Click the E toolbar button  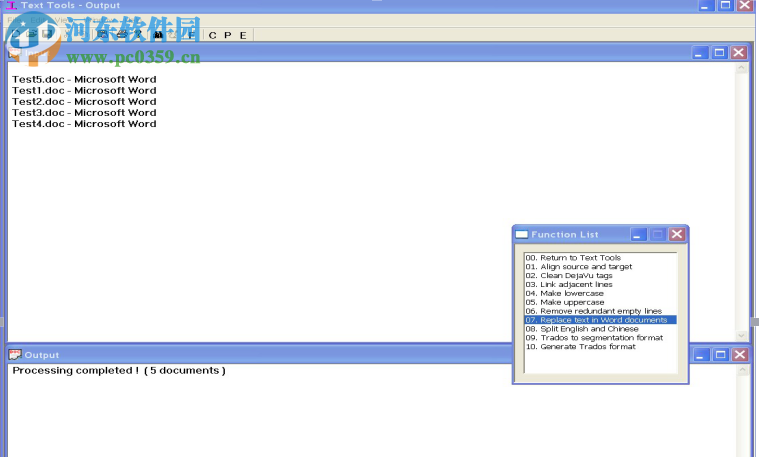pos(243,35)
